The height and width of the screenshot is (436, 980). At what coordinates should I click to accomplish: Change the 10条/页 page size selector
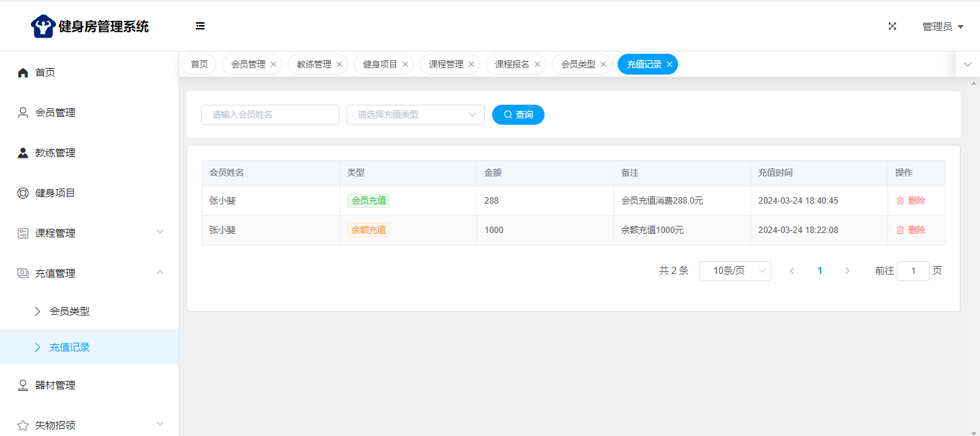tap(735, 271)
